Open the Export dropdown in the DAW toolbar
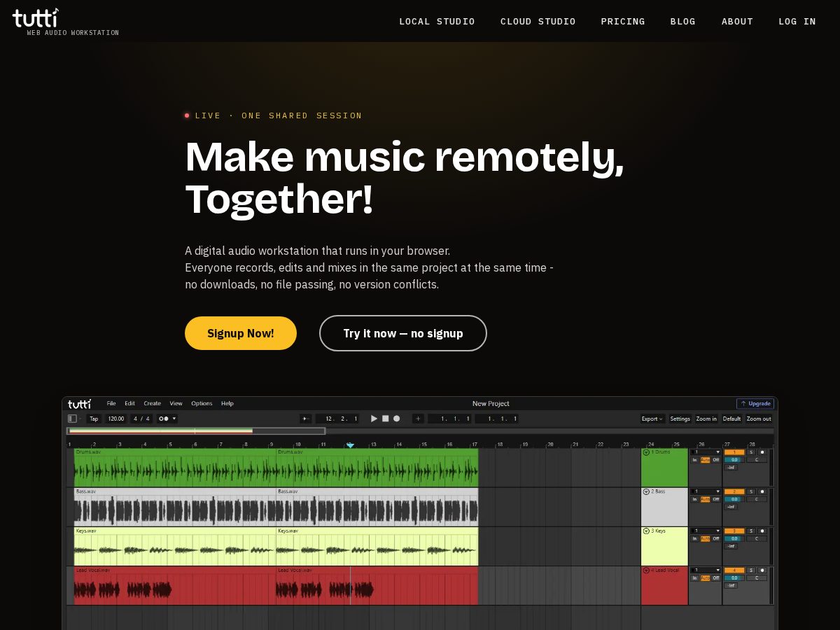This screenshot has width=840, height=630. pyautogui.click(x=652, y=419)
